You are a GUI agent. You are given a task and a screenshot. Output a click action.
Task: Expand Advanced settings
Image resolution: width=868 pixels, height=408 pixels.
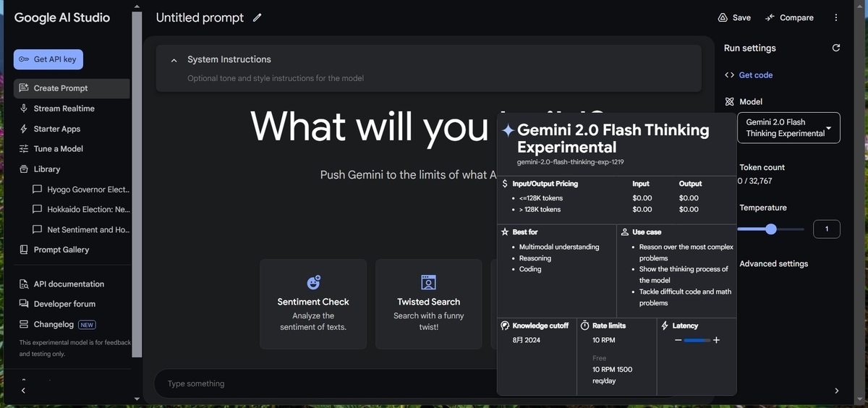(x=773, y=264)
